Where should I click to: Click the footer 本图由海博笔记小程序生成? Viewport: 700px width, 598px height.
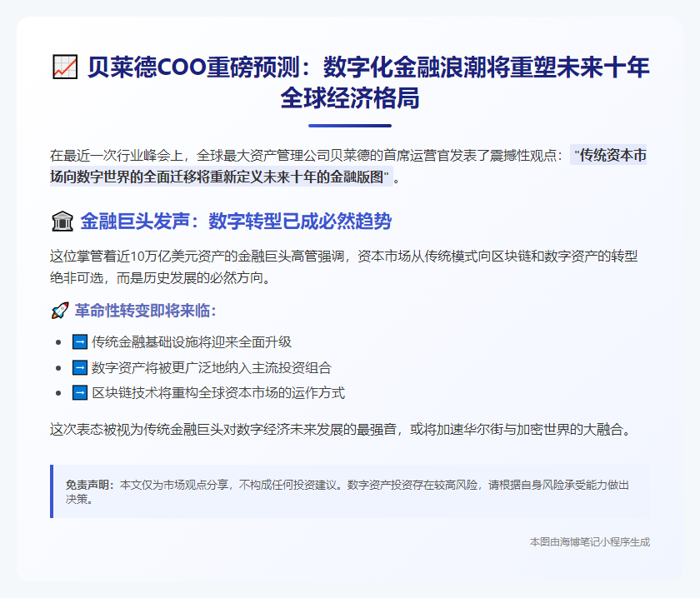(x=590, y=542)
